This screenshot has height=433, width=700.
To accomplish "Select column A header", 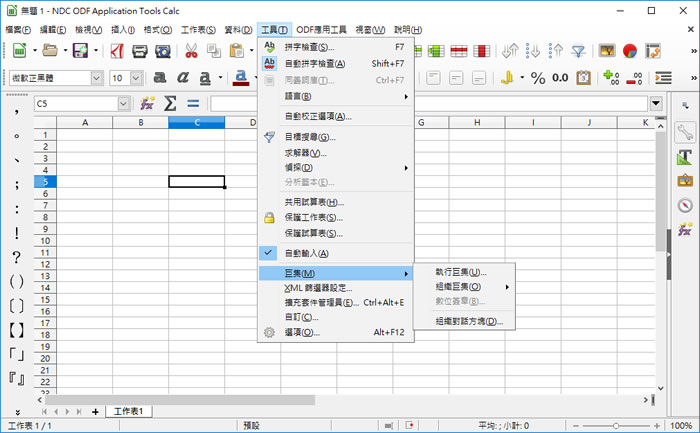I will coord(85,122).
